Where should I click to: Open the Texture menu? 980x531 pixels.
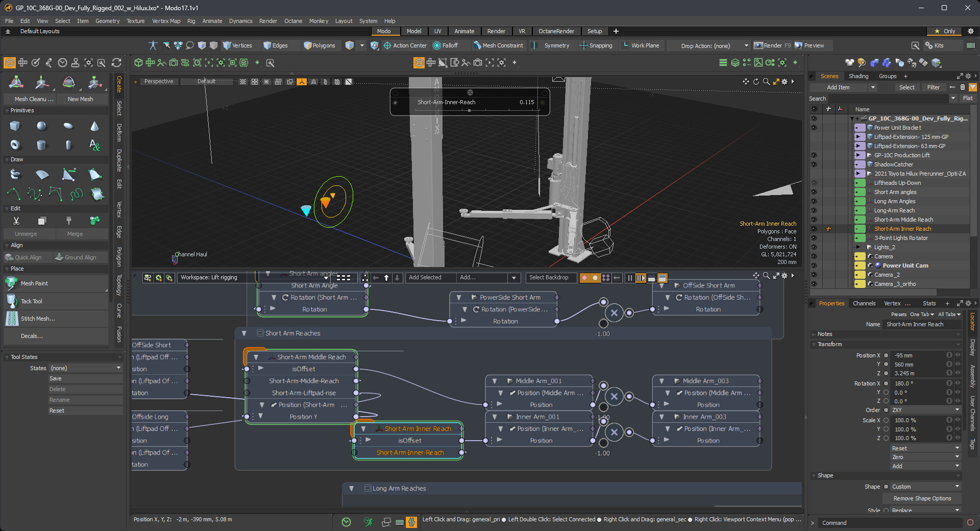135,21
